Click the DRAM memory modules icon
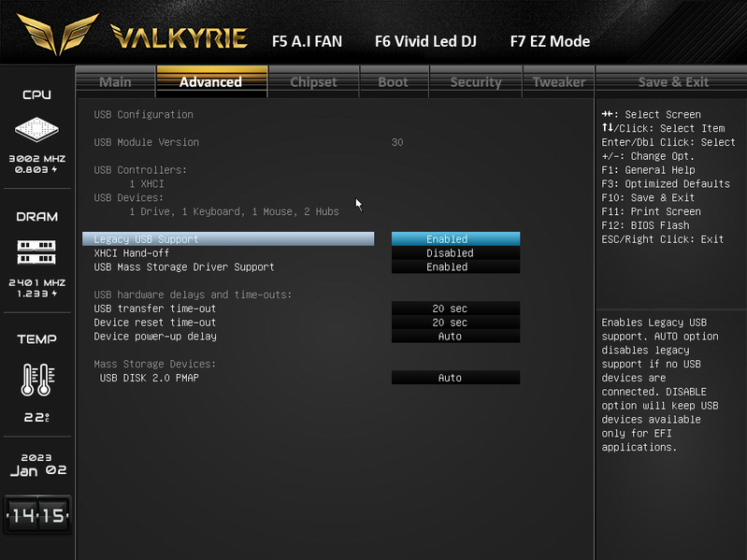Viewport: 747px width, 560px height. pyautogui.click(x=36, y=251)
